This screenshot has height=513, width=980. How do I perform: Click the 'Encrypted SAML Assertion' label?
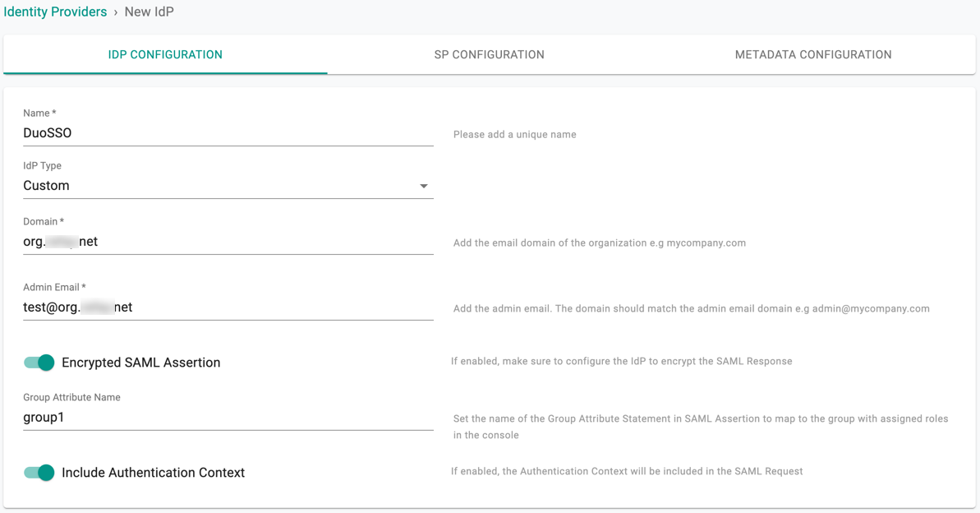click(141, 363)
